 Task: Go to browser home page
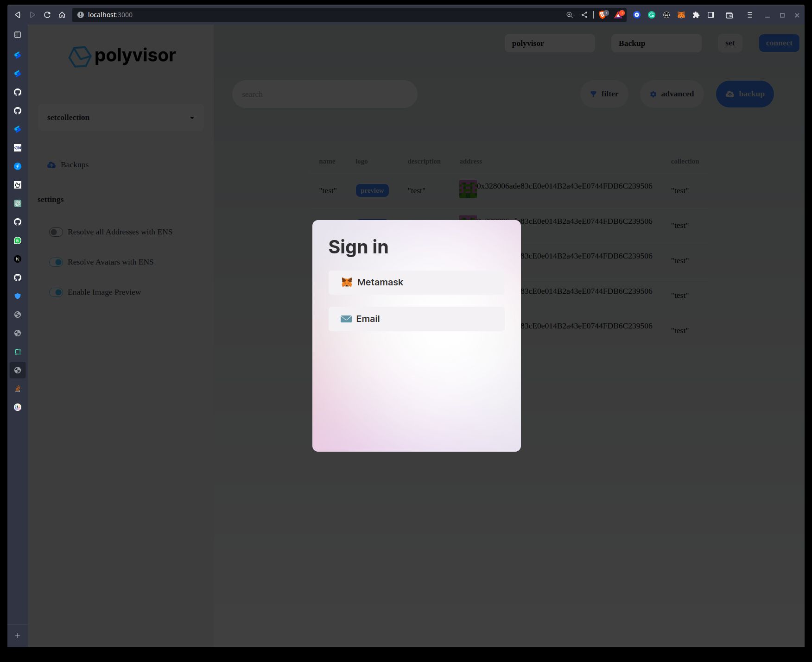(x=62, y=15)
